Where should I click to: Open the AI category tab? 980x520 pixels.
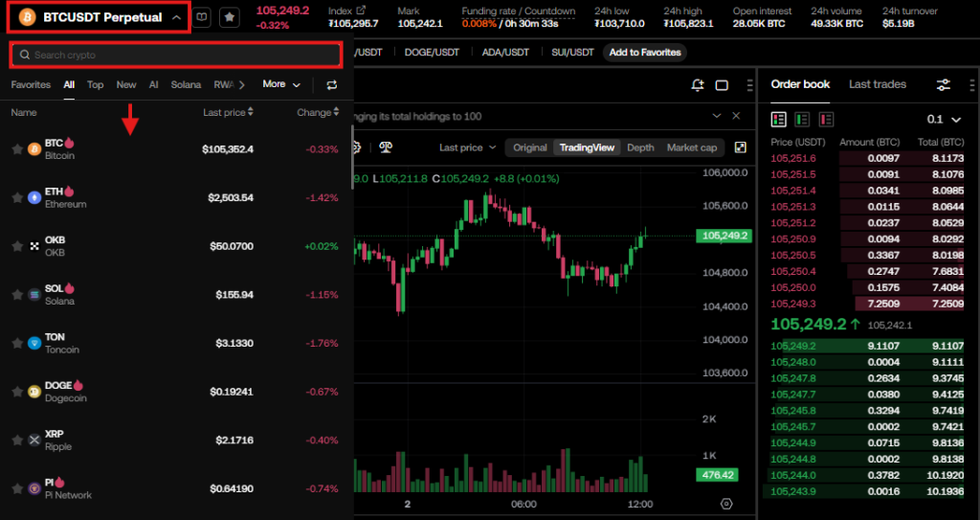(x=154, y=84)
